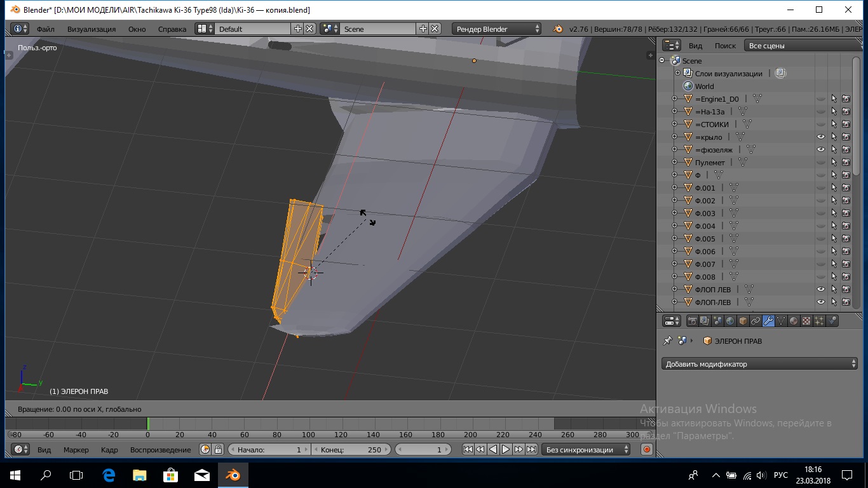Open the Файл menu
This screenshot has height=488, width=868.
click(45, 29)
